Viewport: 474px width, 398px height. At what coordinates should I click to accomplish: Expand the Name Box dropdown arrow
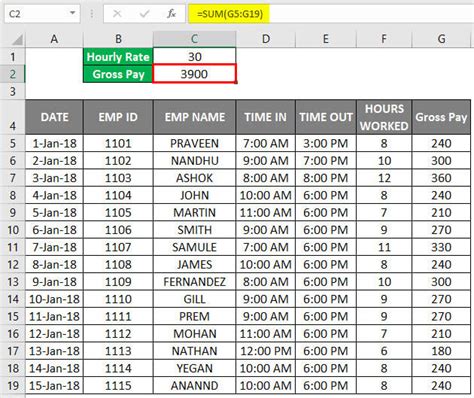[72, 13]
